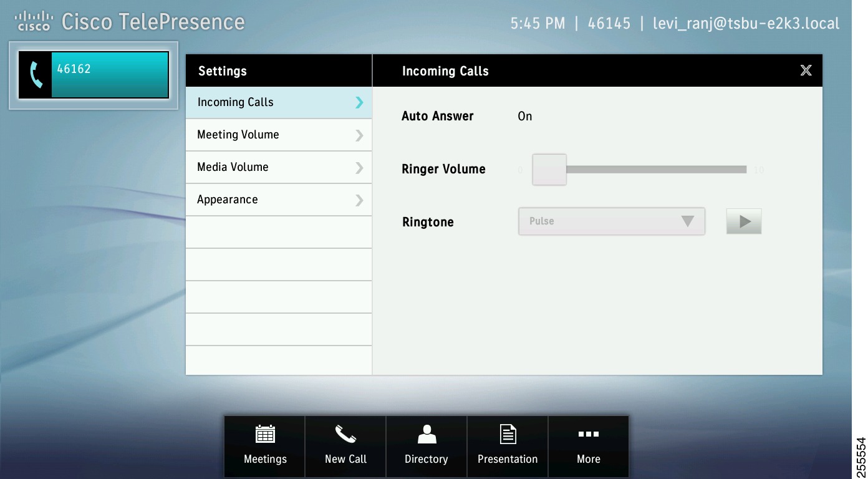Click the extension number 46145
Viewport: 868px width, 479px height.
609,24
